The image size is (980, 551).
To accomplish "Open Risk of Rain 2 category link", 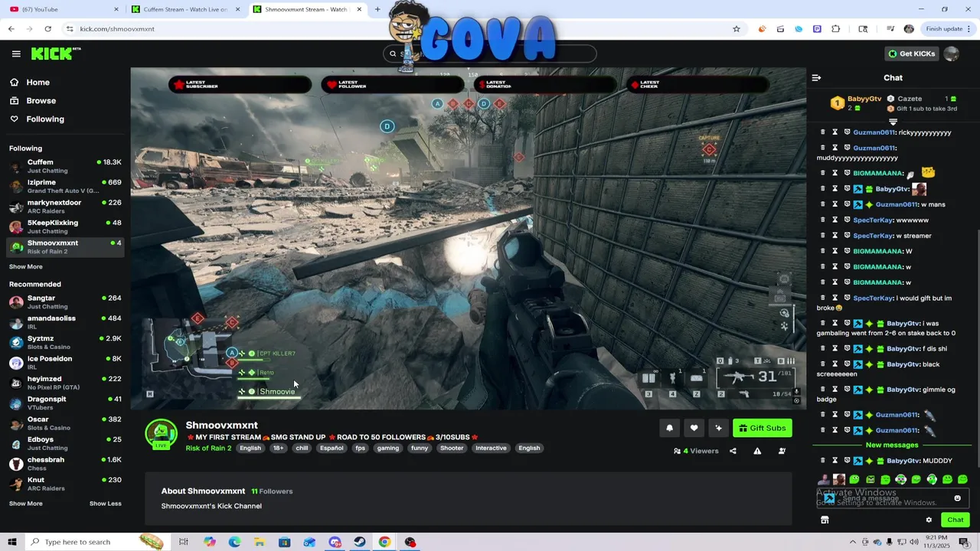I will (208, 448).
